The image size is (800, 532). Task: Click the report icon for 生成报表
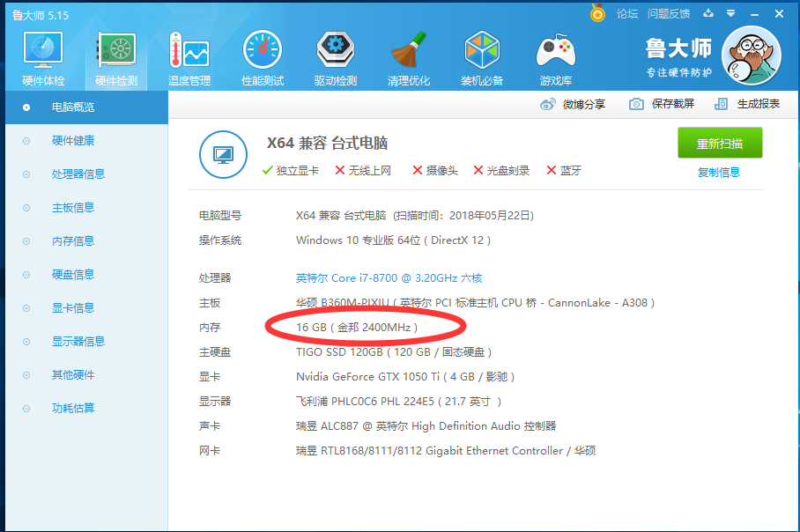point(721,104)
